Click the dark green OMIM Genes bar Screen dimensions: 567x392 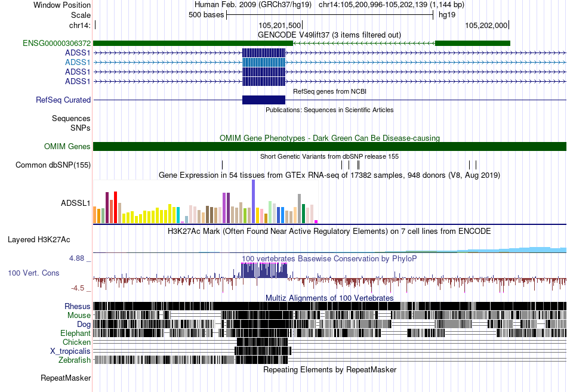pyautogui.click(x=329, y=146)
